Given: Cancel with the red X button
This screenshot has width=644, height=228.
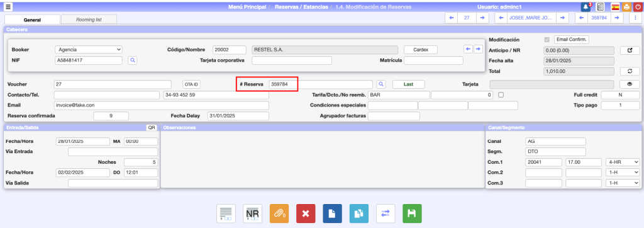Looking at the screenshot, I should click(306, 214).
